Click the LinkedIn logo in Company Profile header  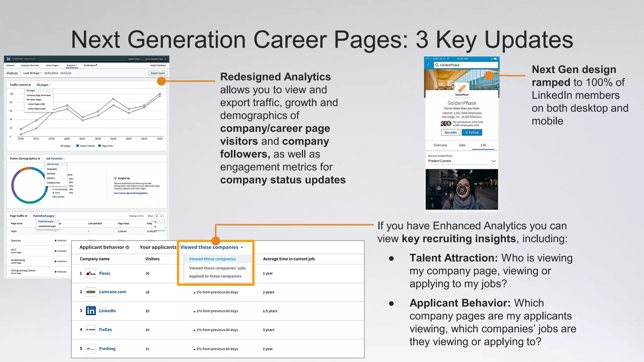tap(8, 59)
